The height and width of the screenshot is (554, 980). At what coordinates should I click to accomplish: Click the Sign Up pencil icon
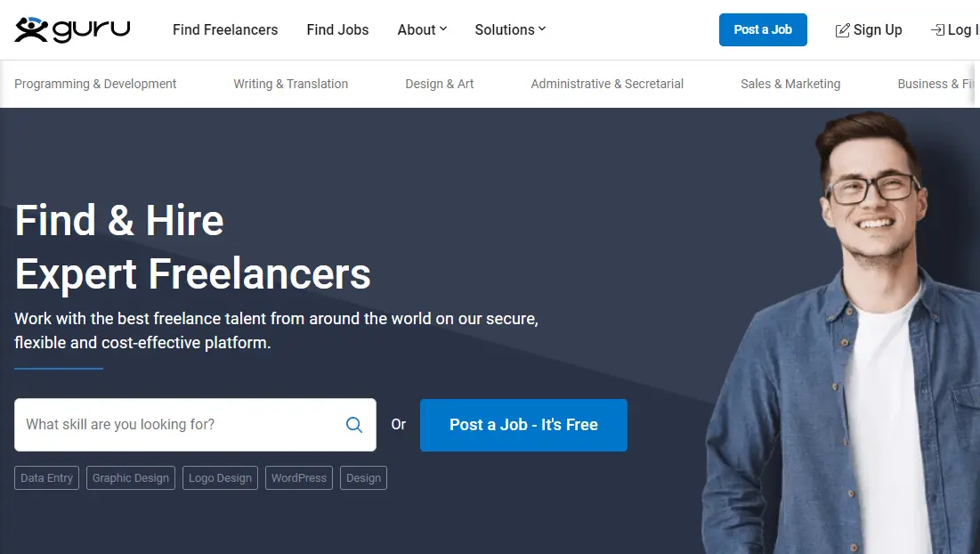click(x=843, y=30)
